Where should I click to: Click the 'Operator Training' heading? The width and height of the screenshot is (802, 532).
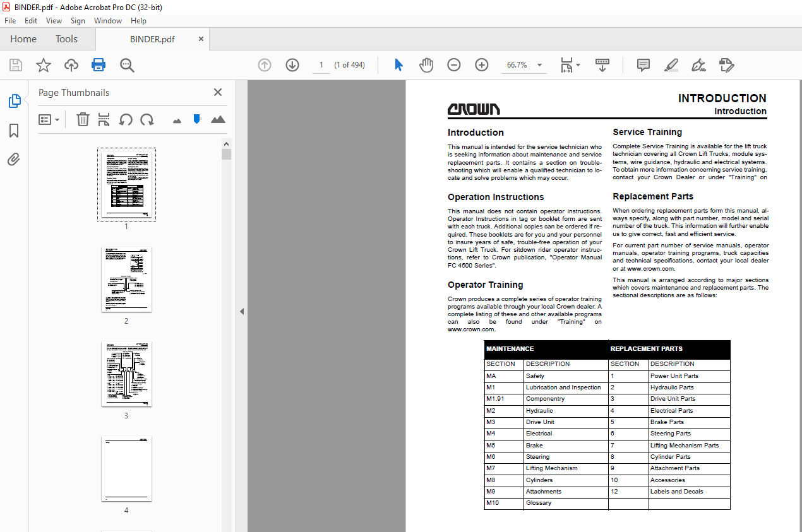click(486, 285)
